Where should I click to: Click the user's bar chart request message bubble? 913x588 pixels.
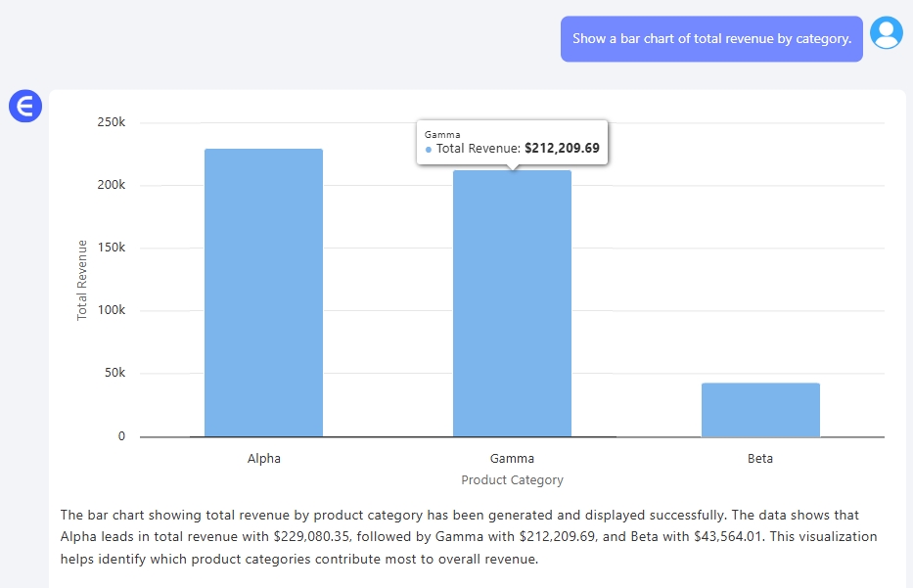pyautogui.click(x=711, y=39)
